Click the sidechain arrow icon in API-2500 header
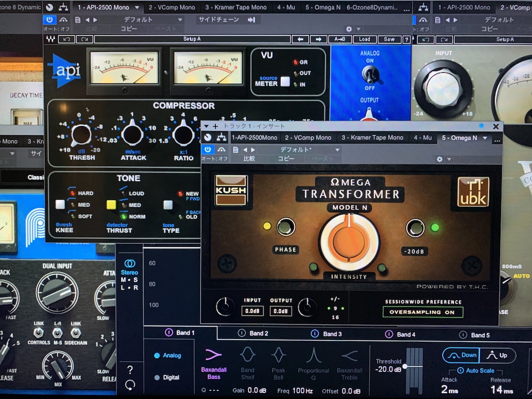This screenshot has width=532, height=399. (251, 20)
